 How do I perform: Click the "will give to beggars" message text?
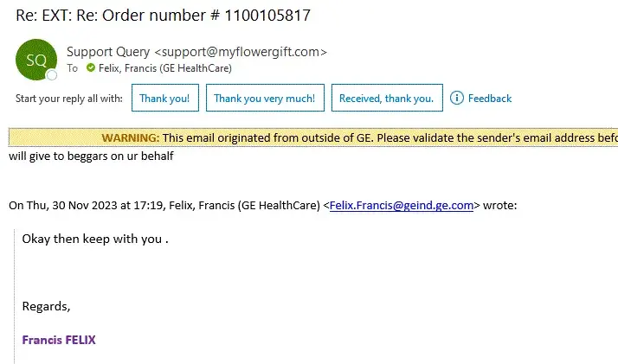point(91,156)
